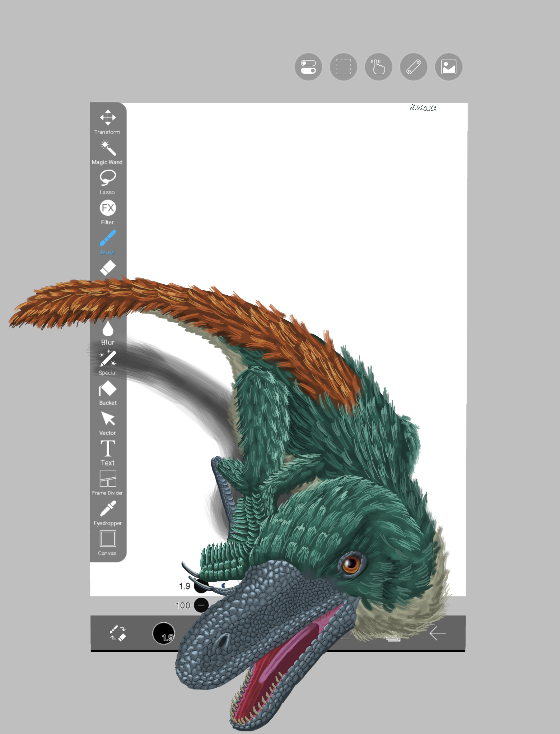
Task: Pick the Eraser tool
Action: (108, 268)
